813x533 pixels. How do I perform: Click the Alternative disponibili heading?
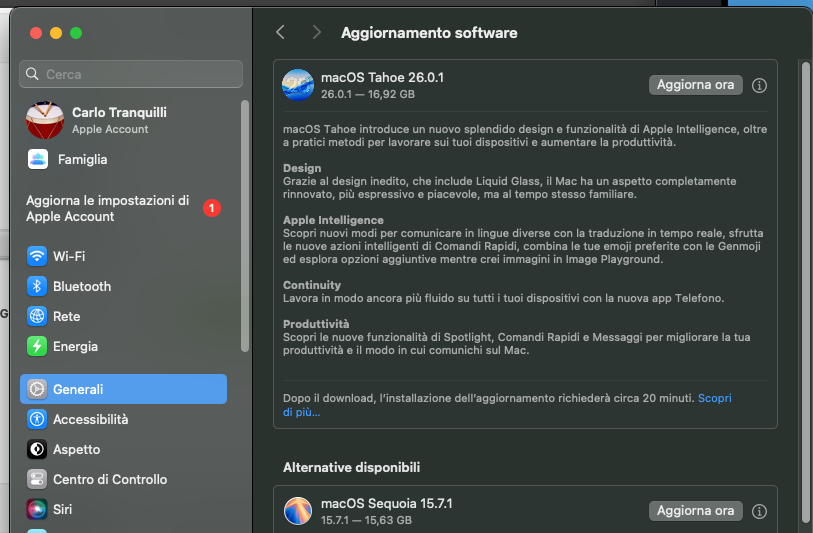[352, 467]
